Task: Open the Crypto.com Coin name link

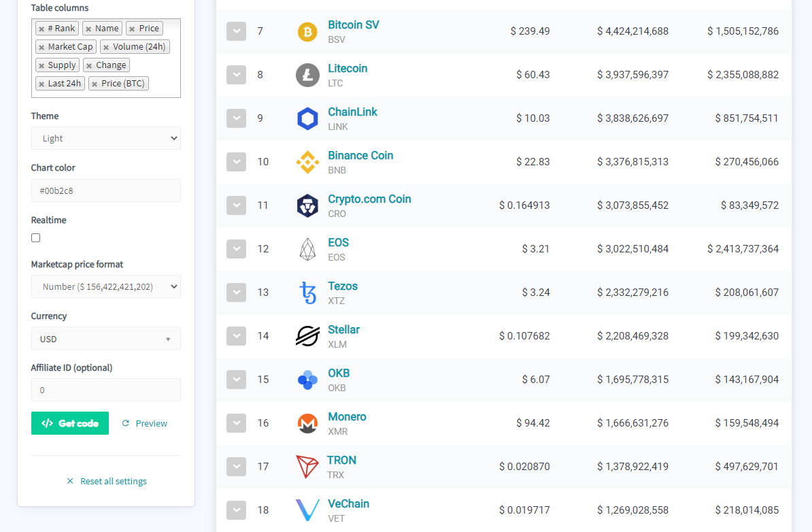Action: (369, 199)
